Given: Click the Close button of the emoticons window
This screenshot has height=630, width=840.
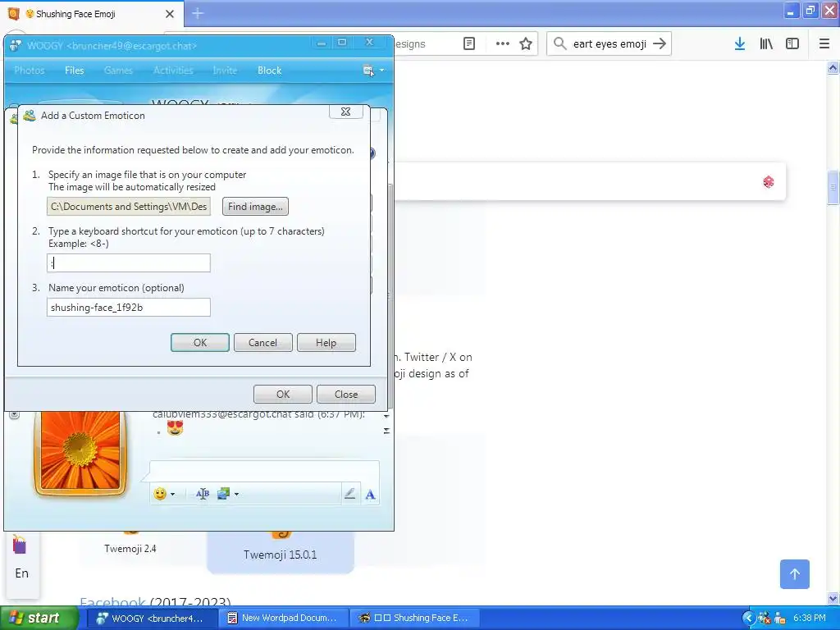Looking at the screenshot, I should tap(346, 395).
